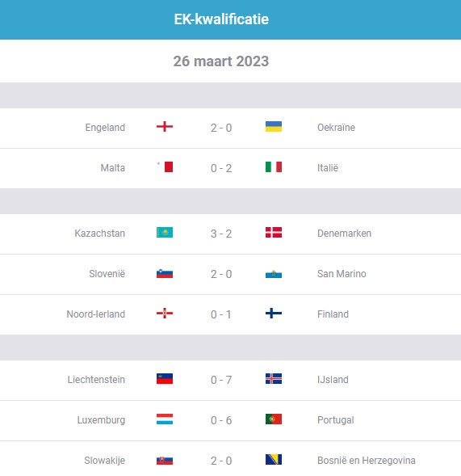Click the Ukraine flag icon
Viewport: 461px width, 476px height.
(x=274, y=126)
